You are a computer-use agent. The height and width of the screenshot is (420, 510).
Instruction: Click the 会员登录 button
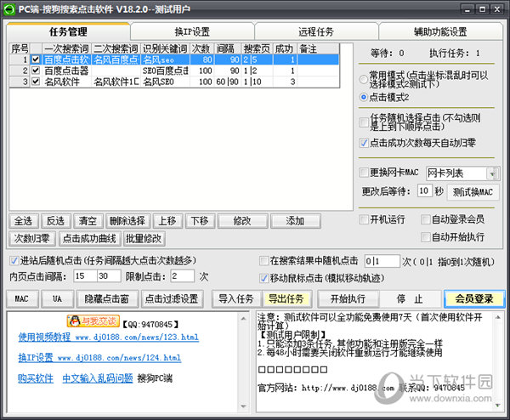[x=474, y=299]
